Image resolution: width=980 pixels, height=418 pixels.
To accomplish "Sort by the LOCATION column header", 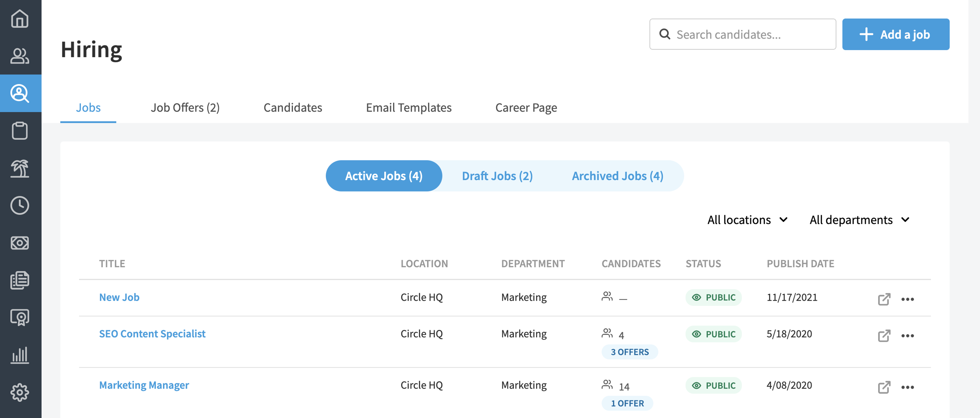I will [x=424, y=264].
